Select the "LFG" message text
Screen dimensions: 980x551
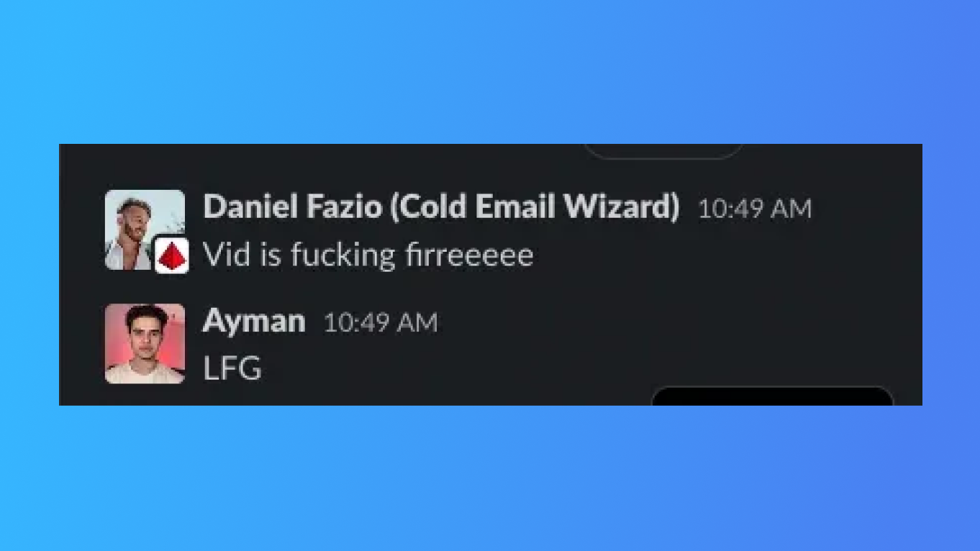232,369
